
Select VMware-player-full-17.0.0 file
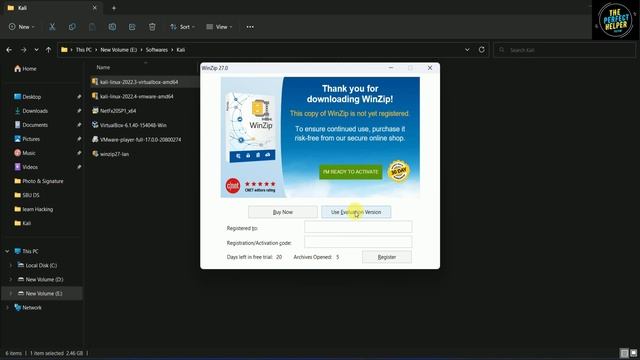[x=140, y=140]
